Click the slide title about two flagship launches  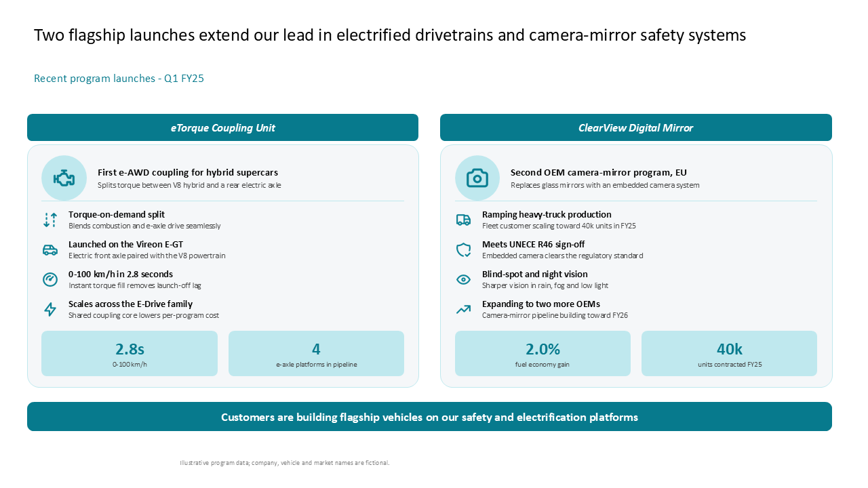[x=390, y=35]
